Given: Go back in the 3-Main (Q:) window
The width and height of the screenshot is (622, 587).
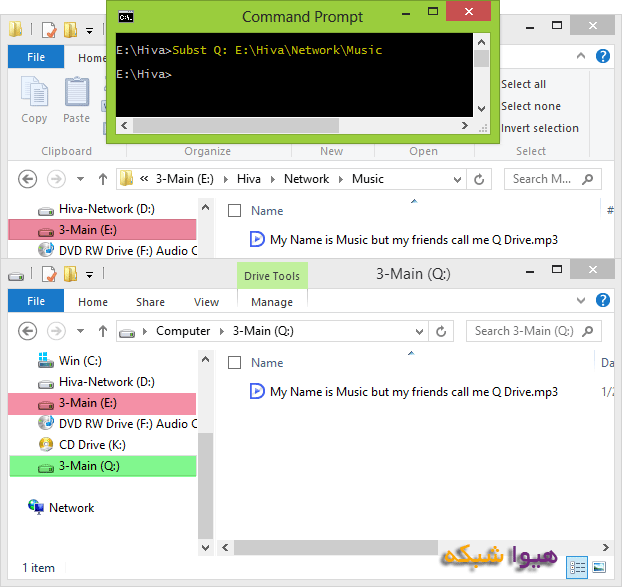Looking at the screenshot, I should pos(27,331).
